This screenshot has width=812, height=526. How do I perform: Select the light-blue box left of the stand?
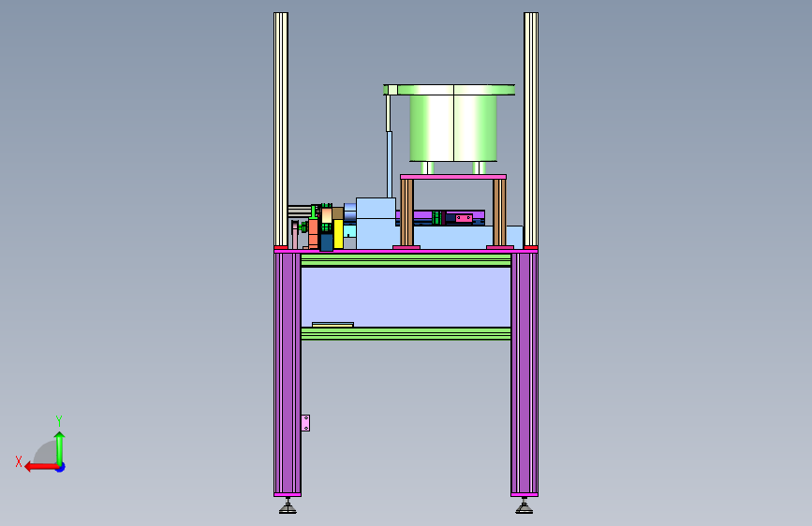pos(376,223)
